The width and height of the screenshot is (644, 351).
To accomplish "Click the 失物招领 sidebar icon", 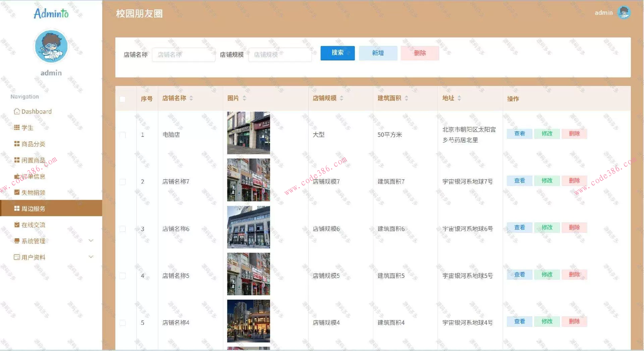I will pos(16,192).
